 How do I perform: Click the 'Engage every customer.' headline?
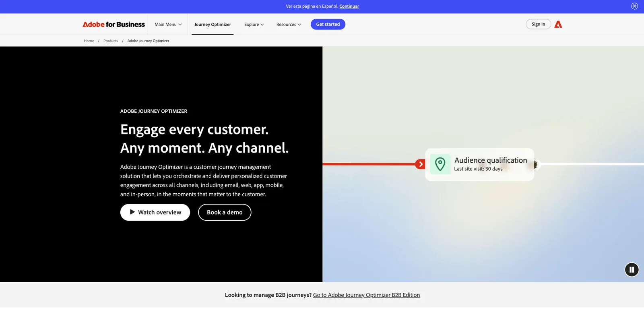[x=194, y=130]
